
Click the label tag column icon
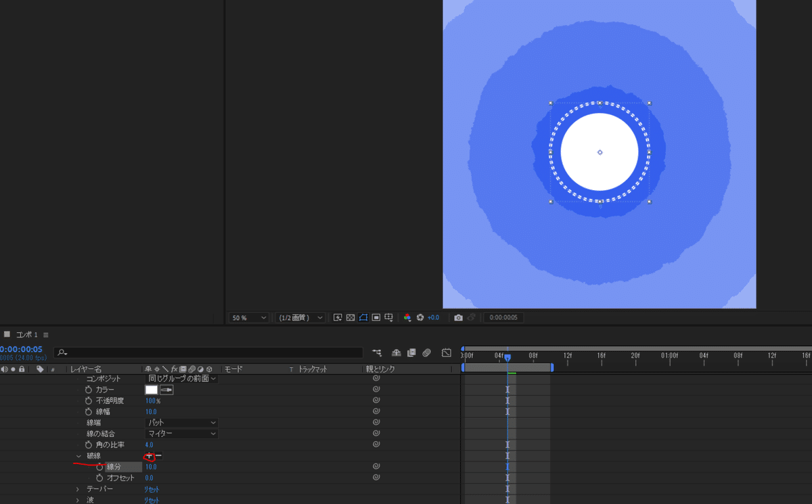point(40,369)
